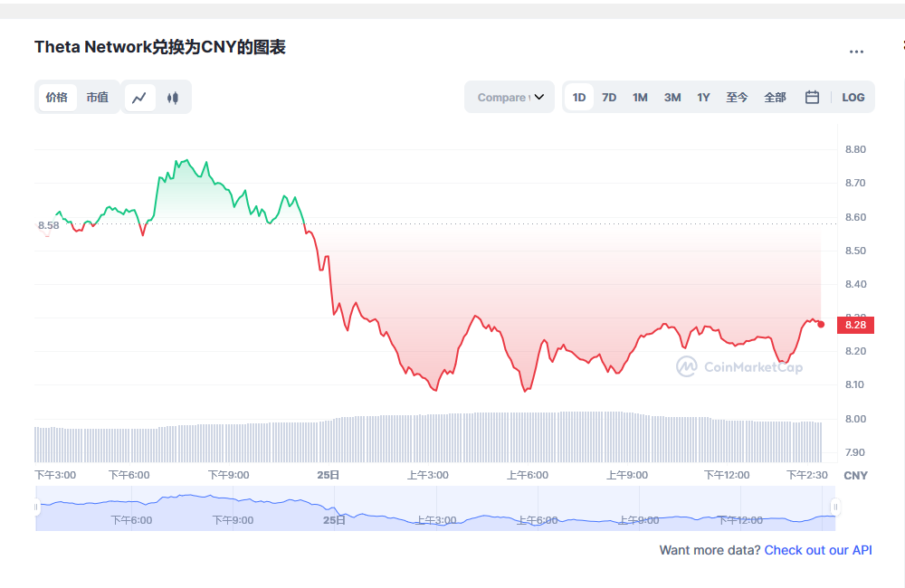Click the 8.00 y-axis value

tap(855, 419)
